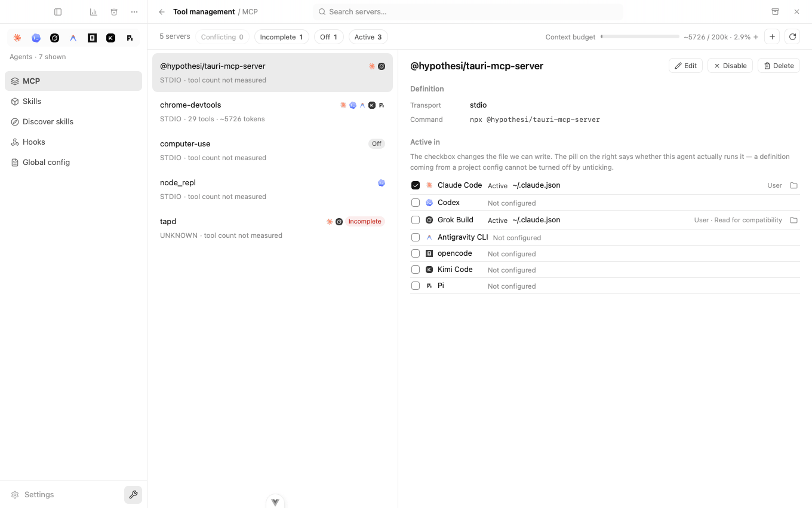Image resolution: width=812 pixels, height=508 pixels.
Task: Select the Codex agent in the agents strip
Action: click(x=36, y=38)
